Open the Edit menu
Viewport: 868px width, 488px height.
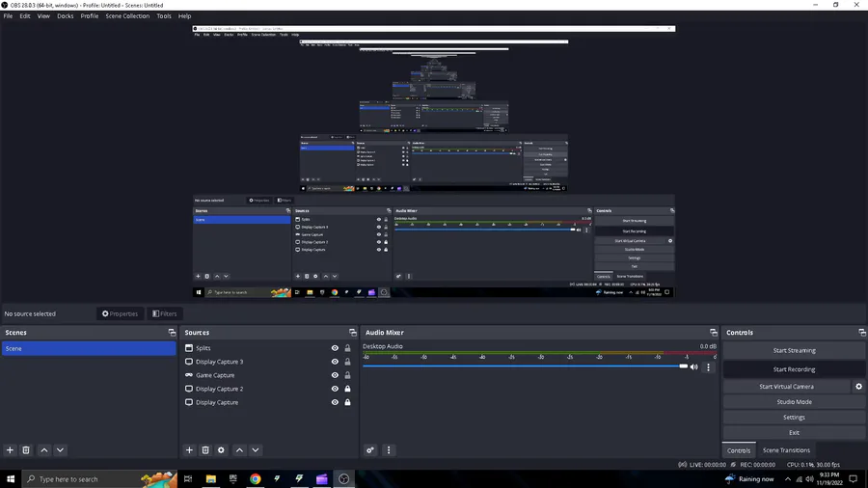(25, 16)
